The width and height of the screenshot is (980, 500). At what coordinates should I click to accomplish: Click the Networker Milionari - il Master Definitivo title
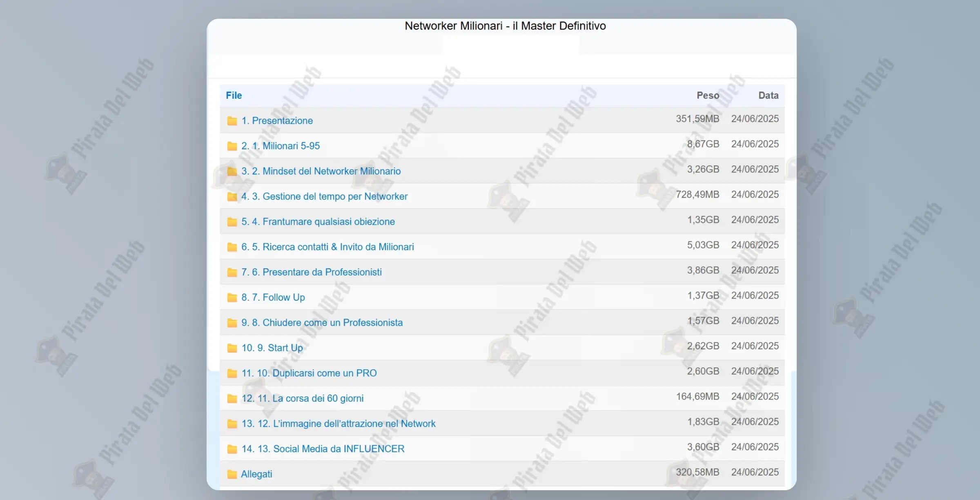[505, 26]
